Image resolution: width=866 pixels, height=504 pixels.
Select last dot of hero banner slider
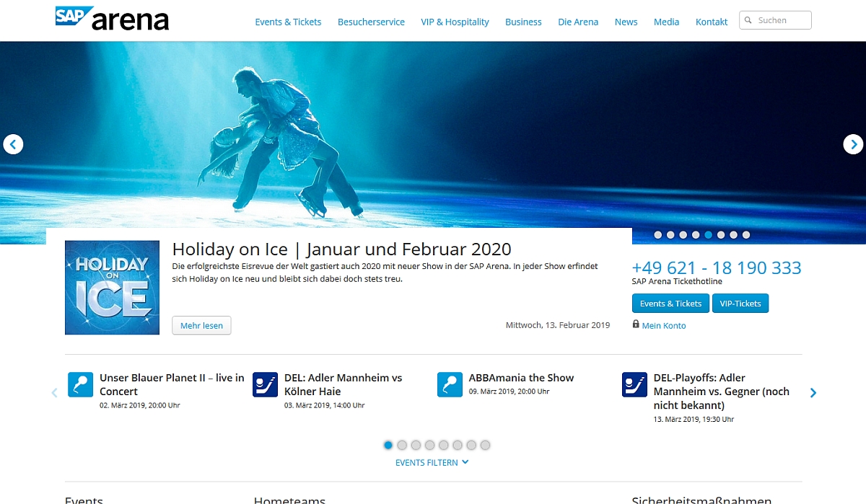tap(746, 234)
